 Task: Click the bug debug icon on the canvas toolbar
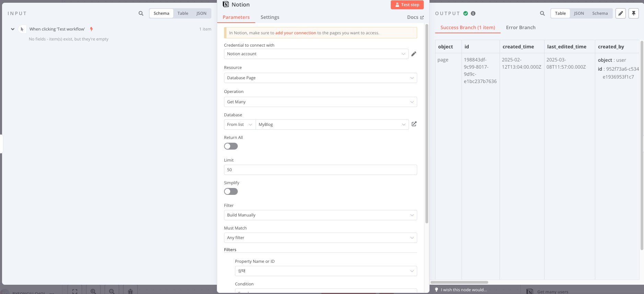130,291
